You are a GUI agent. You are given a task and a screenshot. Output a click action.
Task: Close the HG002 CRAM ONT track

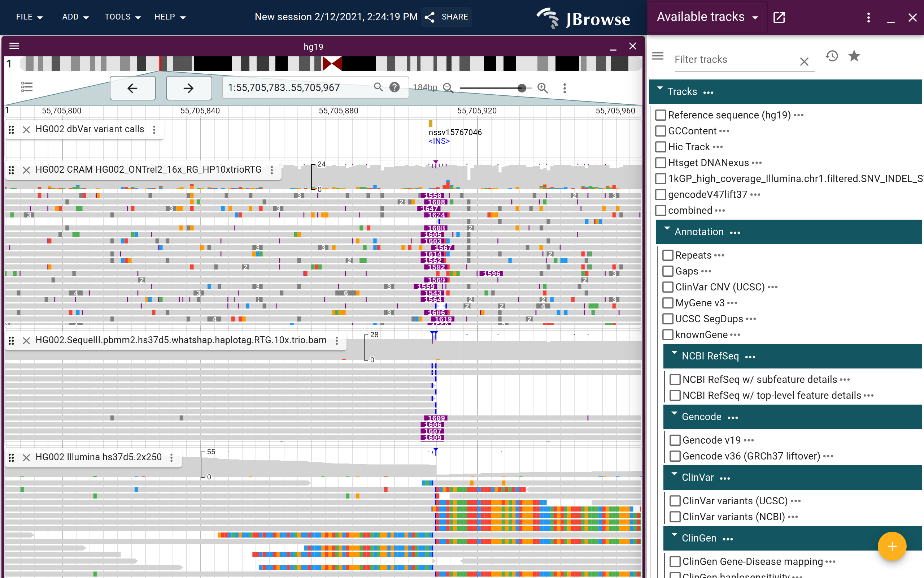[x=26, y=170]
